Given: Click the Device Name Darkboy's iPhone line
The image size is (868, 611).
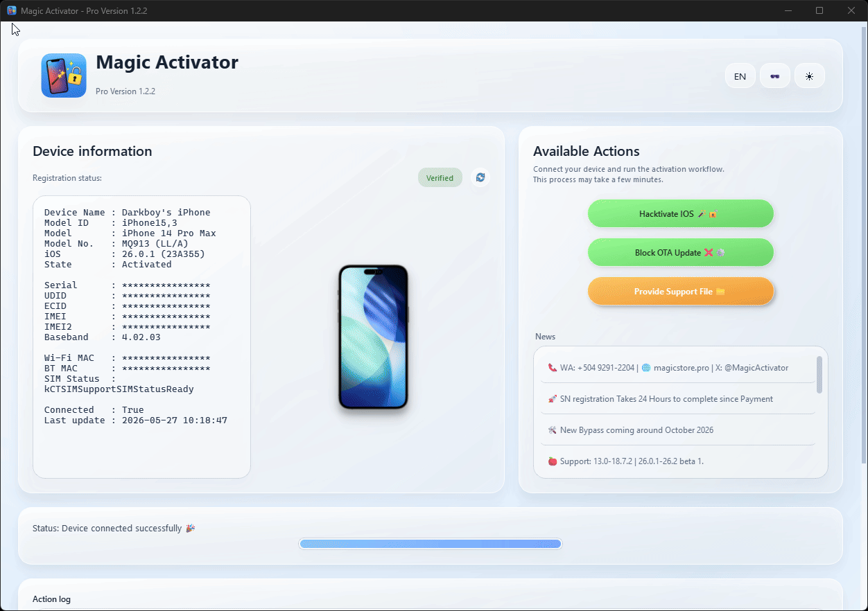Looking at the screenshot, I should 128,213.
